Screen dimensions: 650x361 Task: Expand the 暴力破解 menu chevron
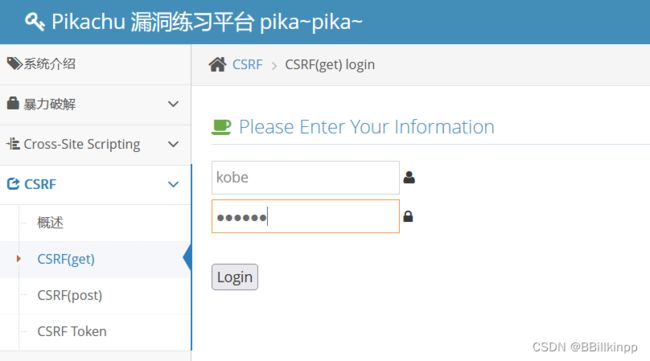click(x=173, y=104)
